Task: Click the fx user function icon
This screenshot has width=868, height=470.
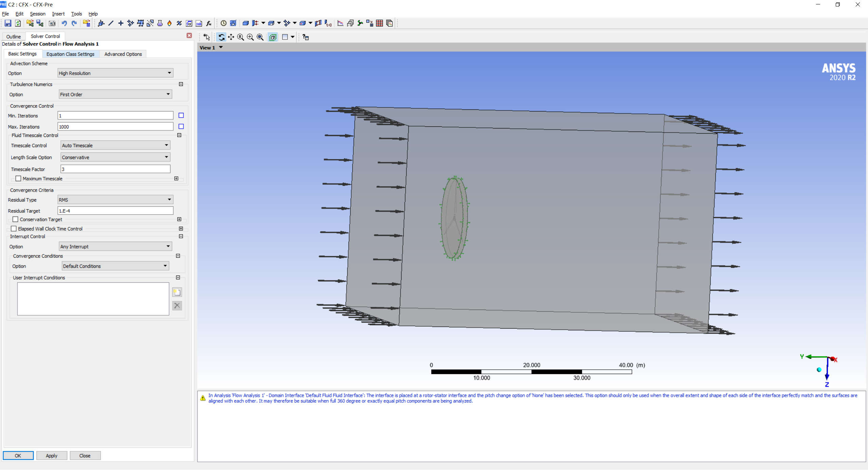Action: pyautogui.click(x=209, y=23)
